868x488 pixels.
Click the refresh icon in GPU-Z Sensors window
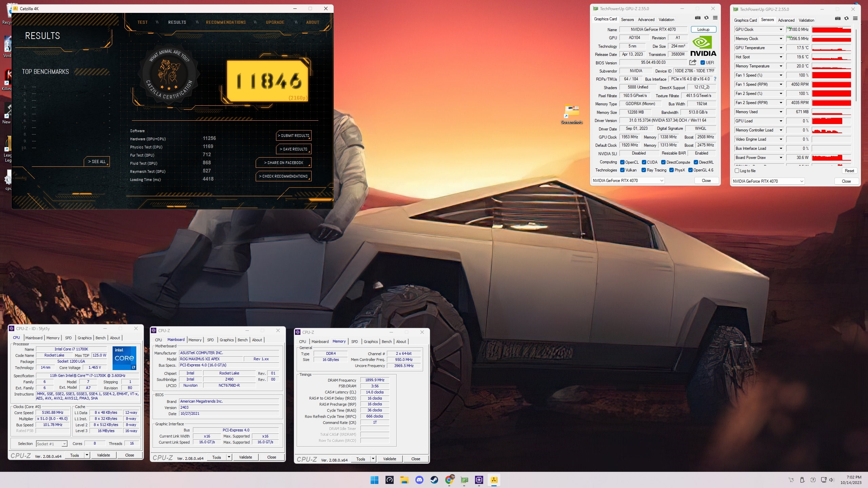tap(846, 19)
